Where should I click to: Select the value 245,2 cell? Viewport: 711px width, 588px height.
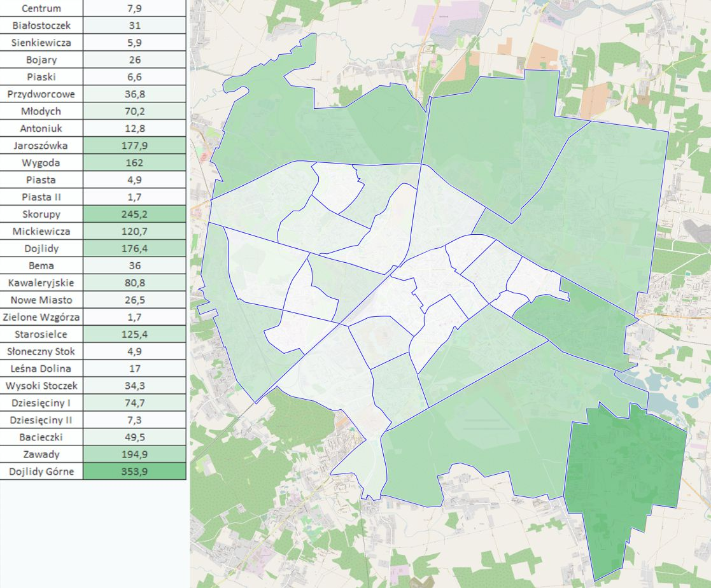click(135, 214)
